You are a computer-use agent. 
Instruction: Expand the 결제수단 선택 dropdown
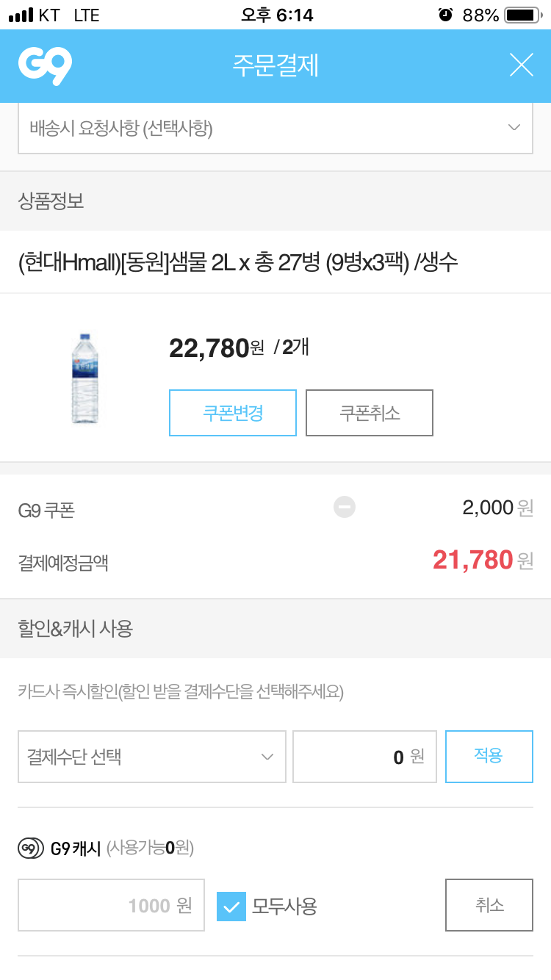(x=151, y=757)
